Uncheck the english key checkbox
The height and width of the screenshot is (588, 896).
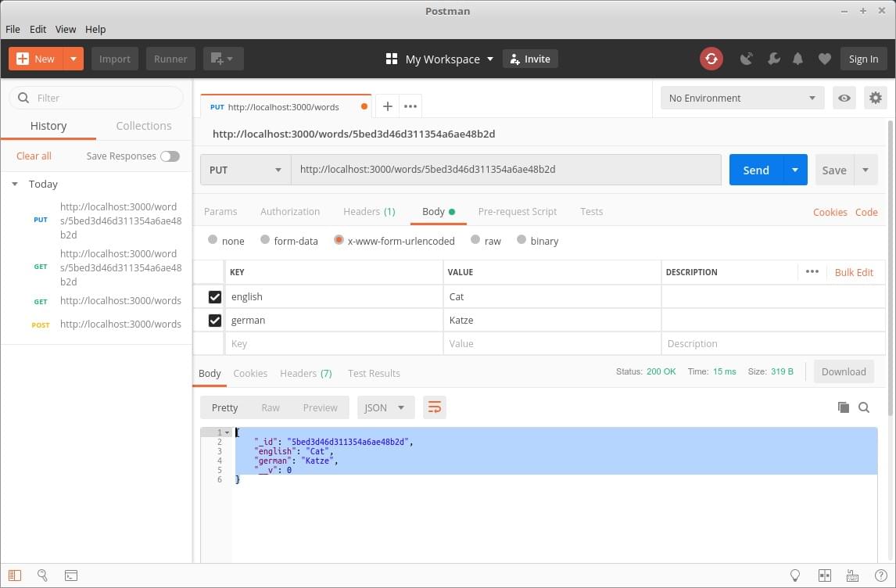click(215, 297)
